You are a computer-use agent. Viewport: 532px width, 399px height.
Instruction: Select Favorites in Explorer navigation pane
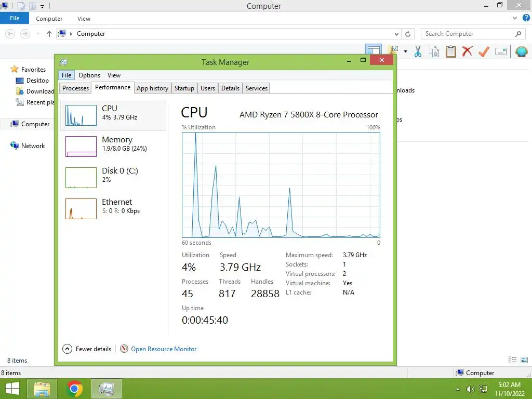point(33,69)
